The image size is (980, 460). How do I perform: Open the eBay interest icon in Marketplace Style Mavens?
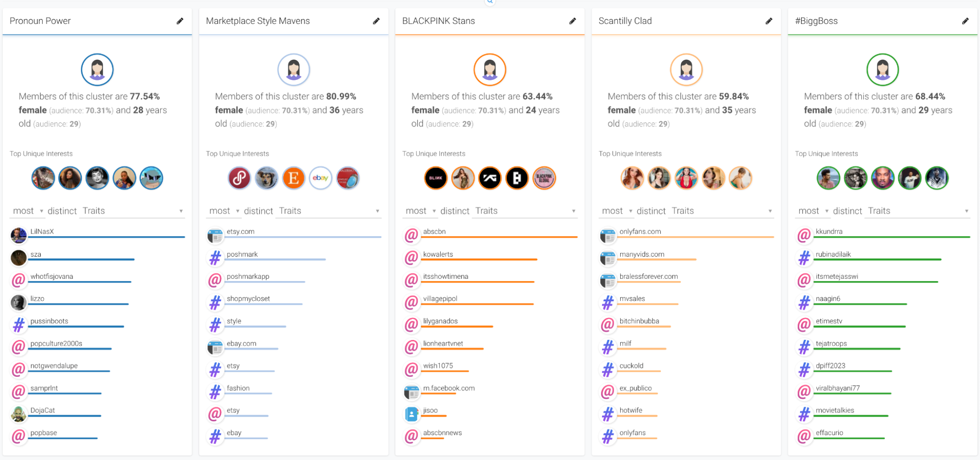[x=321, y=178]
